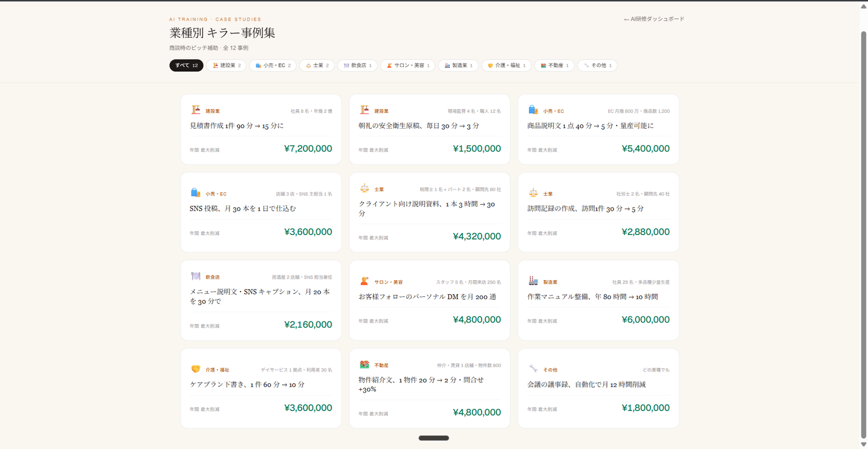Open case ケアプラン下書き
The width and height of the screenshot is (868, 449).
pyautogui.click(x=261, y=388)
